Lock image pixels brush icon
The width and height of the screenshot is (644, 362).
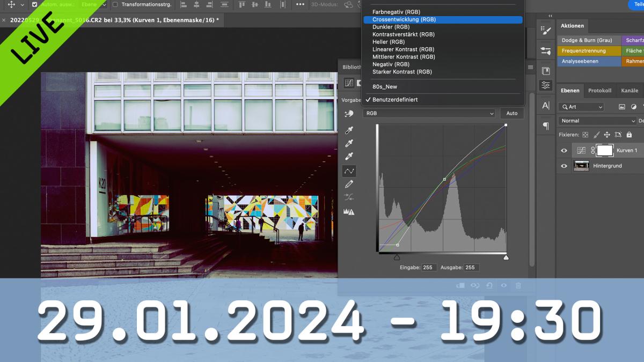(x=596, y=135)
